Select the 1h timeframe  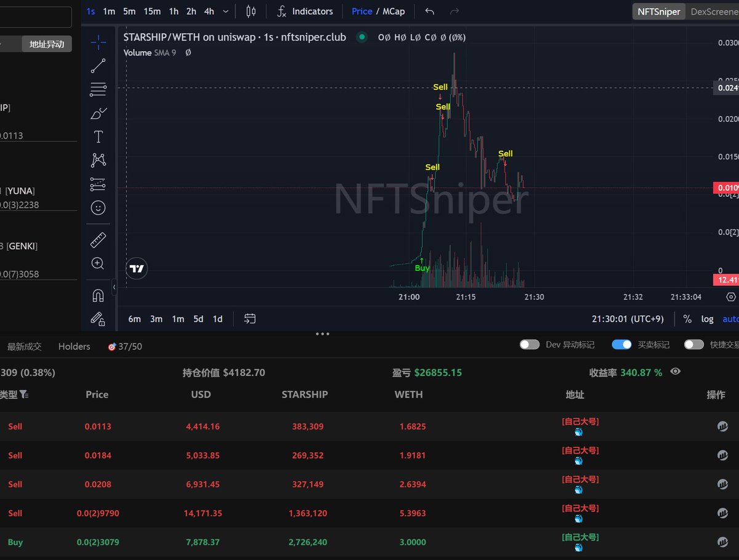click(174, 11)
